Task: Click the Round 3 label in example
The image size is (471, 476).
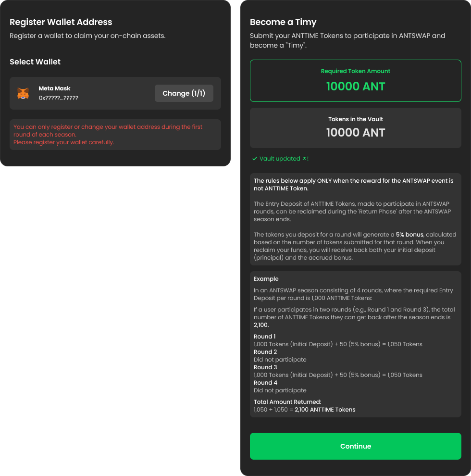Action: tap(265, 367)
